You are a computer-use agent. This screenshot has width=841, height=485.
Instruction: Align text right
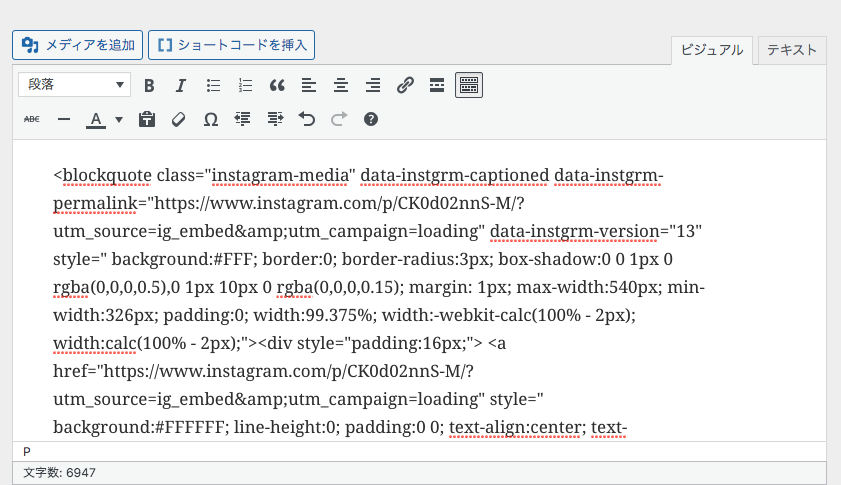pyautogui.click(x=373, y=85)
